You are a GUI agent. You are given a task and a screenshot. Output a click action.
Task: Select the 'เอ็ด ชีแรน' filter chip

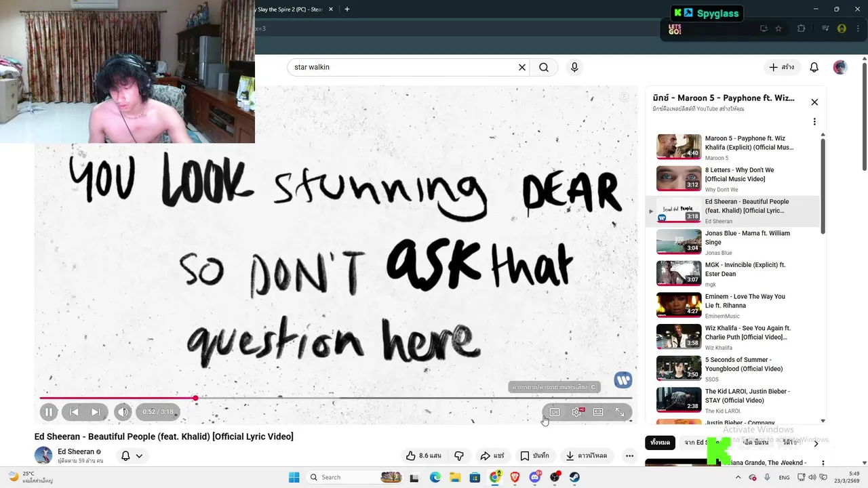pos(755,443)
